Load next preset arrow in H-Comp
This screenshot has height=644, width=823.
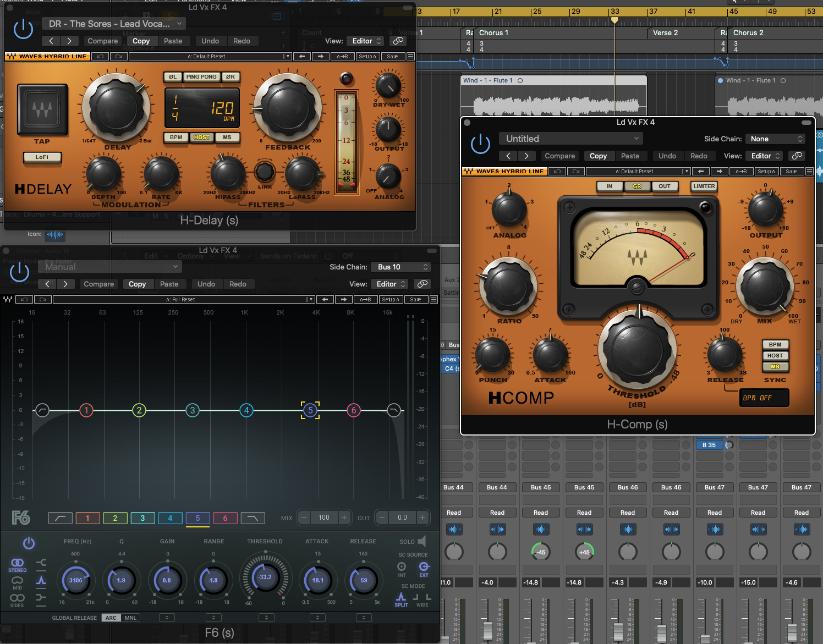pos(720,172)
